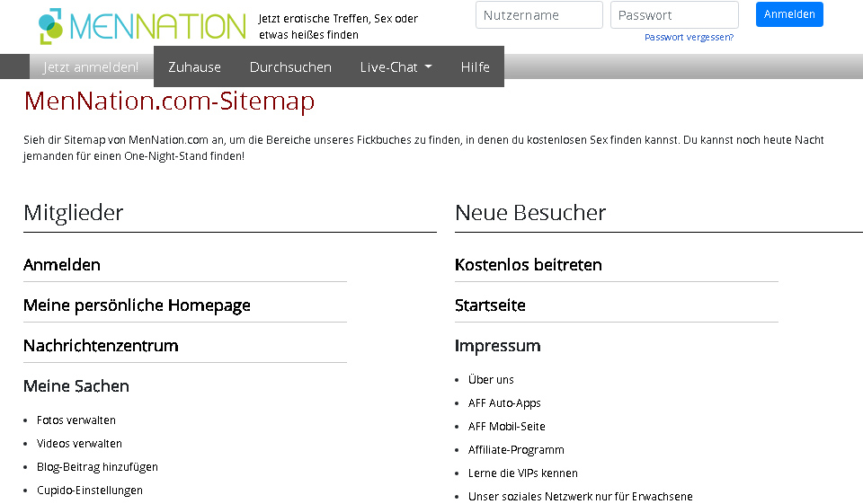863x504 pixels.
Task: Select the Jetzt anmelden tab
Action: 91,67
